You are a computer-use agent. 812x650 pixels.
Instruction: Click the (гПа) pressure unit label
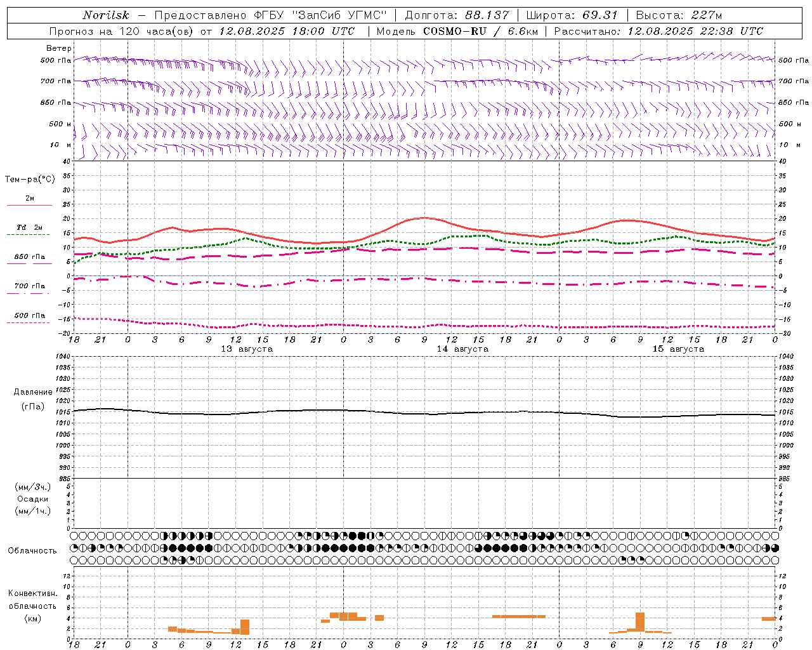click(33, 406)
